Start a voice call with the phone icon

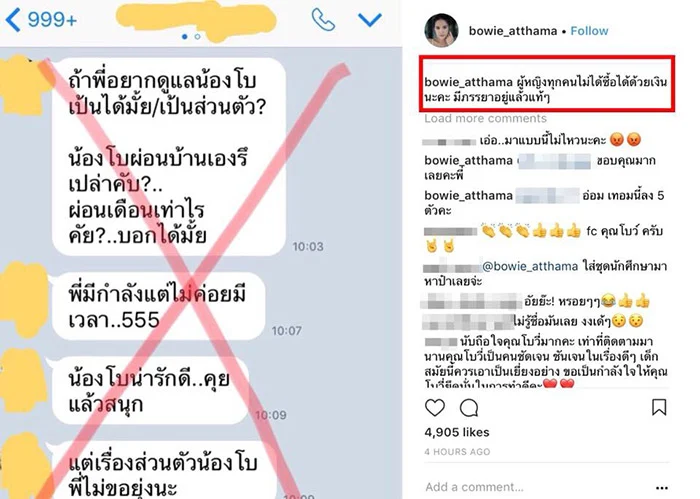click(323, 20)
